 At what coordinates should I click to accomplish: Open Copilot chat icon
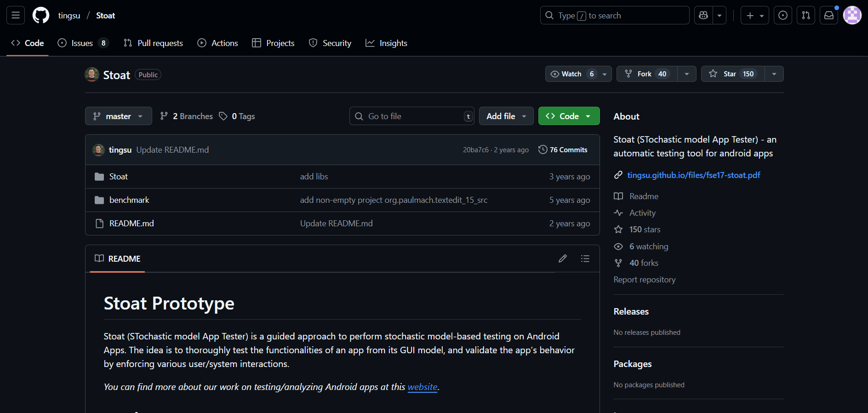click(x=703, y=15)
